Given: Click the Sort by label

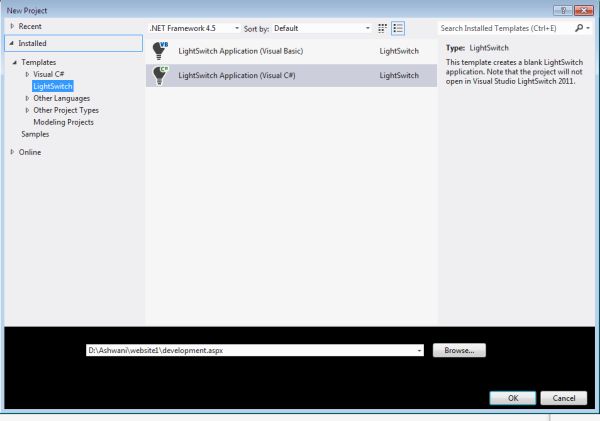Looking at the screenshot, I should pyautogui.click(x=256, y=29).
